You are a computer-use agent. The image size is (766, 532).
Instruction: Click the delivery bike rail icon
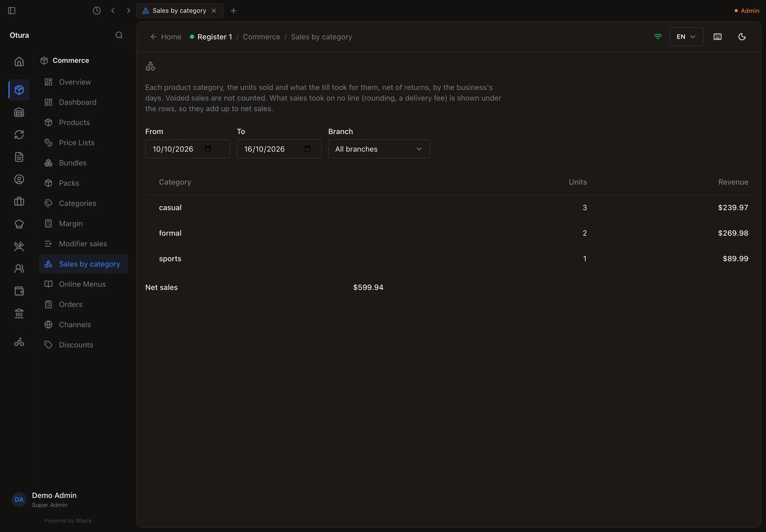point(19,342)
